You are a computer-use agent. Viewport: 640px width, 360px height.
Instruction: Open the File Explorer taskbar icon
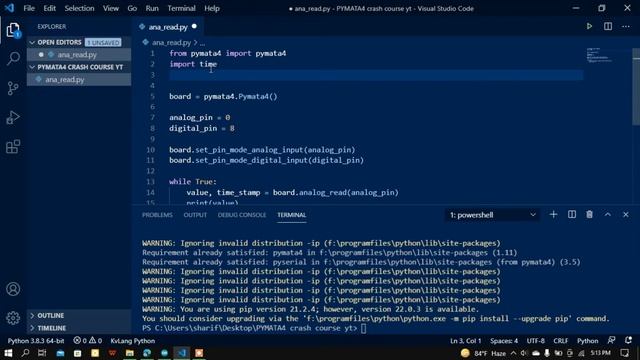(129, 353)
